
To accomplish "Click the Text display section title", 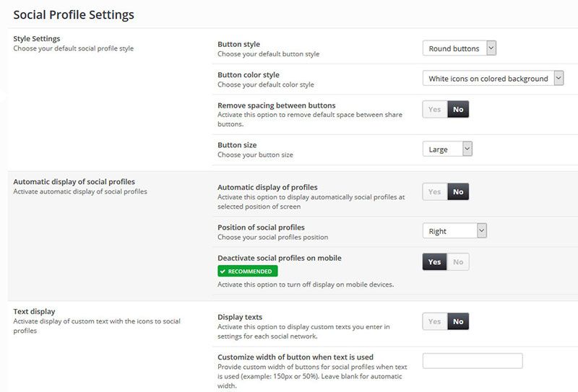I will pos(34,311).
